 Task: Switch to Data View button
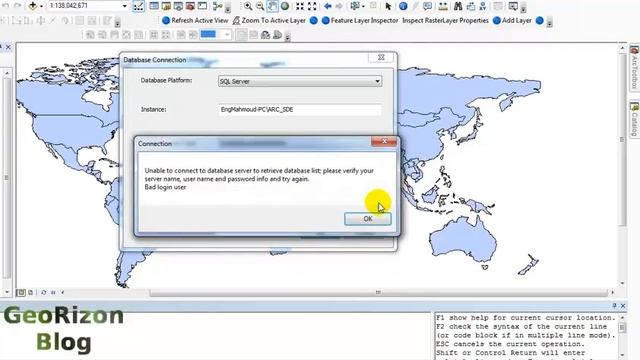tap(21, 293)
